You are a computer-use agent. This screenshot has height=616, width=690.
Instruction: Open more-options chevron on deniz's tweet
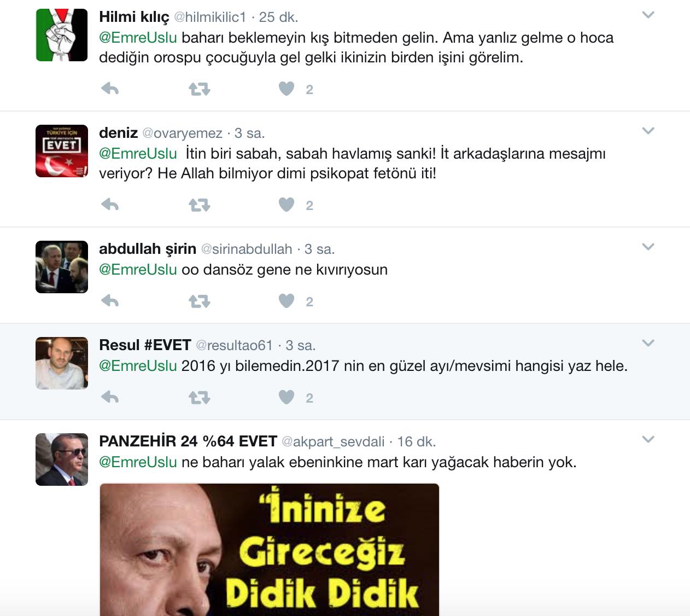648,131
